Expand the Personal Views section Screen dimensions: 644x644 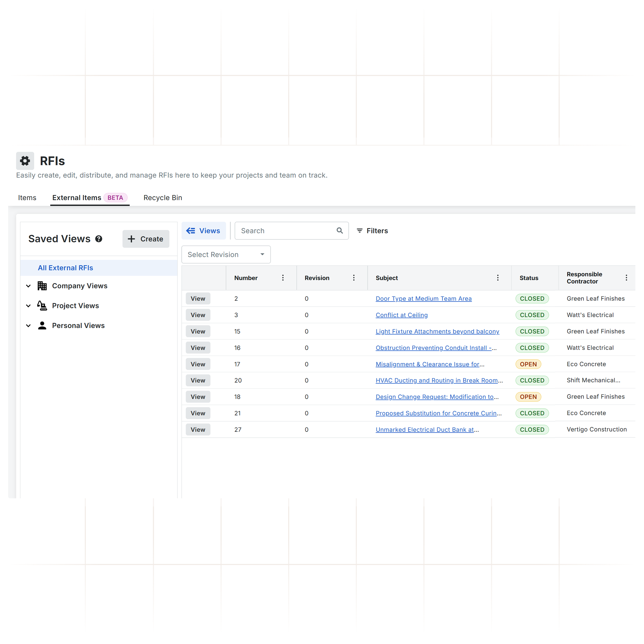(x=29, y=326)
